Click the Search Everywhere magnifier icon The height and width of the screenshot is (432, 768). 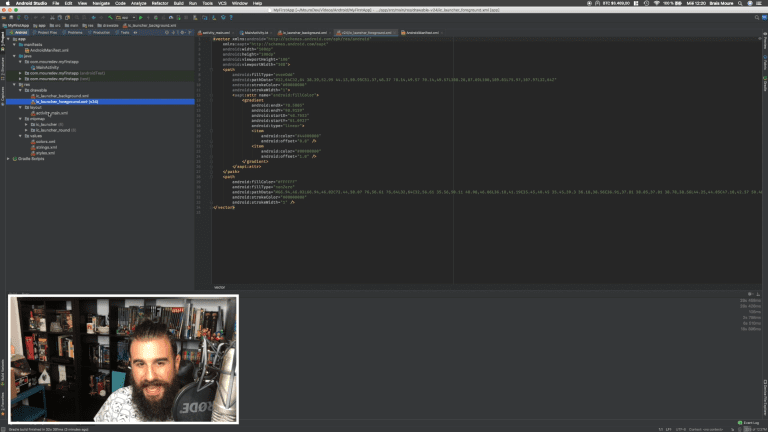(757, 18)
